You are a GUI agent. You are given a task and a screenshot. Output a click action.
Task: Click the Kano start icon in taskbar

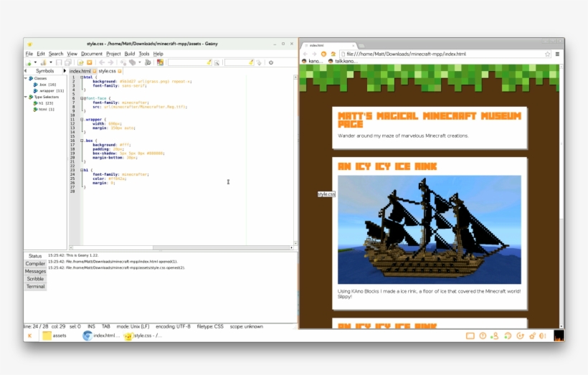(30, 336)
